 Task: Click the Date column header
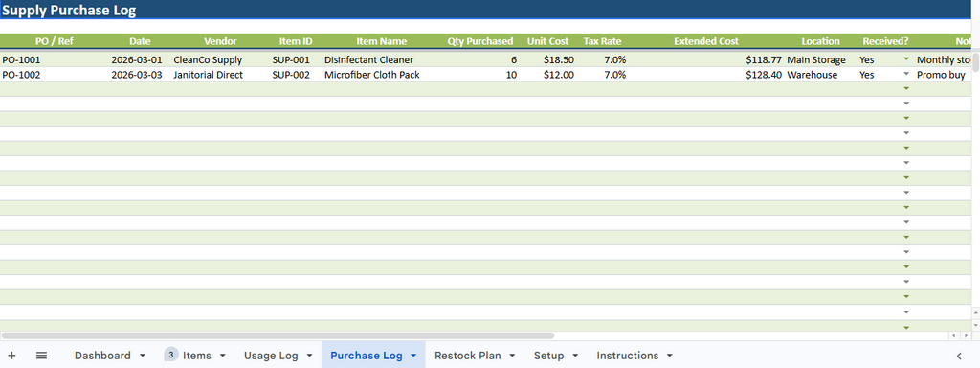tap(140, 41)
